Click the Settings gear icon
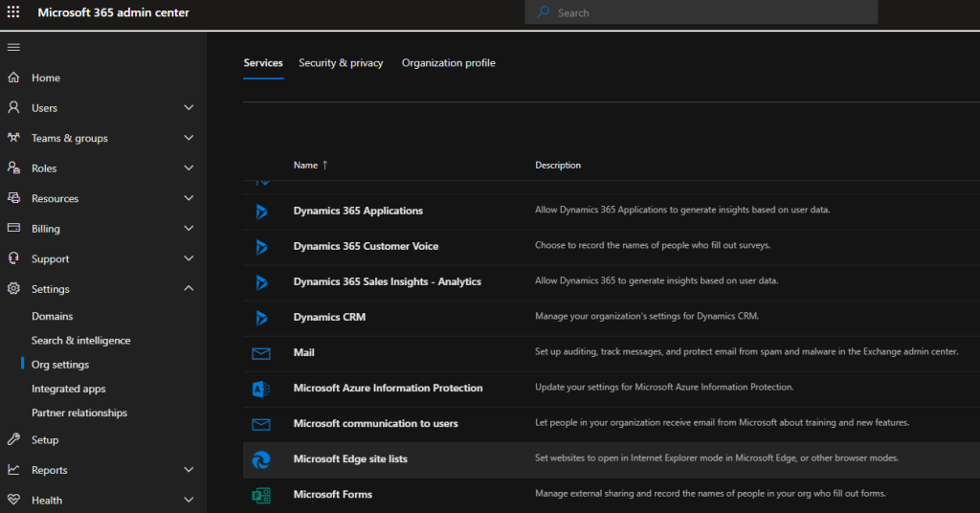 tap(13, 289)
